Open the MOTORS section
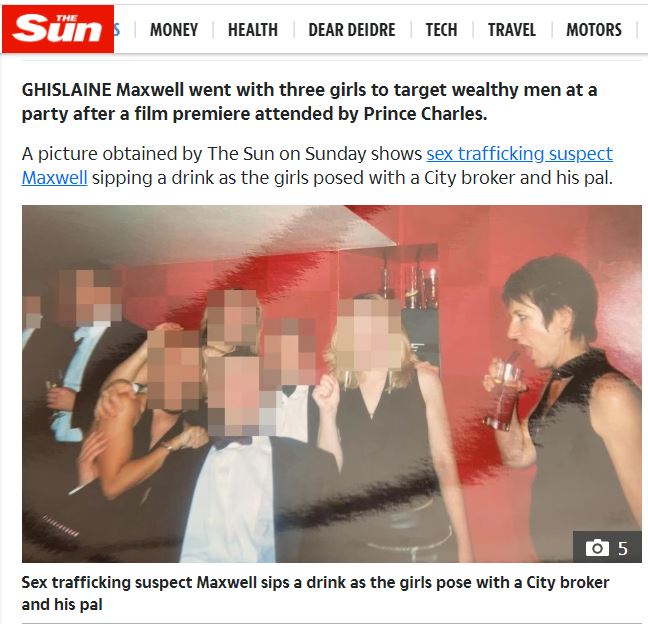The width and height of the screenshot is (648, 624). tap(594, 30)
